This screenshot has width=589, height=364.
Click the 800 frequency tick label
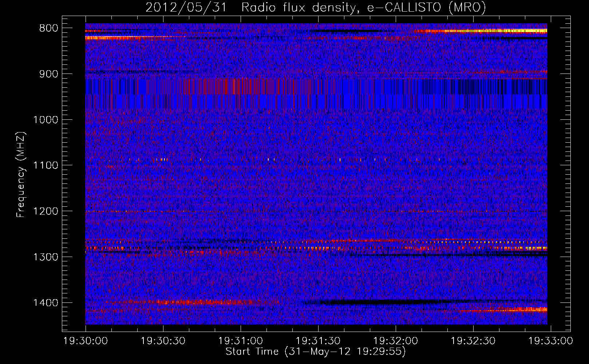(x=49, y=28)
